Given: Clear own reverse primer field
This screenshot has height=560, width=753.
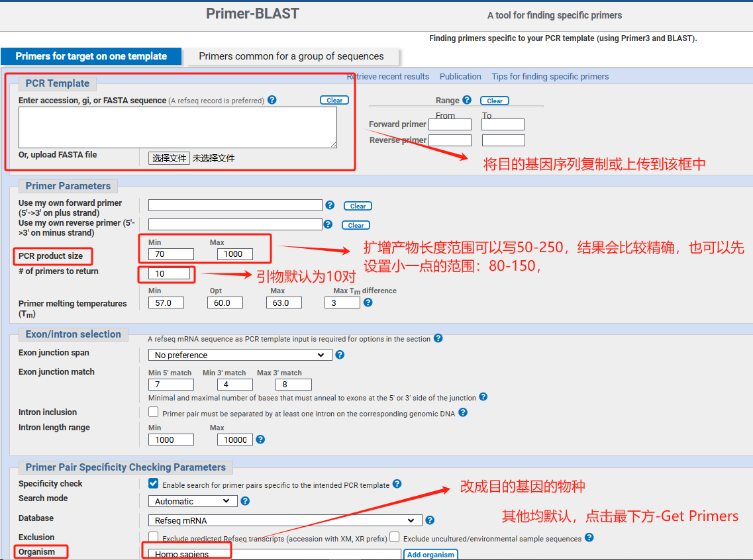Looking at the screenshot, I should click(x=356, y=225).
